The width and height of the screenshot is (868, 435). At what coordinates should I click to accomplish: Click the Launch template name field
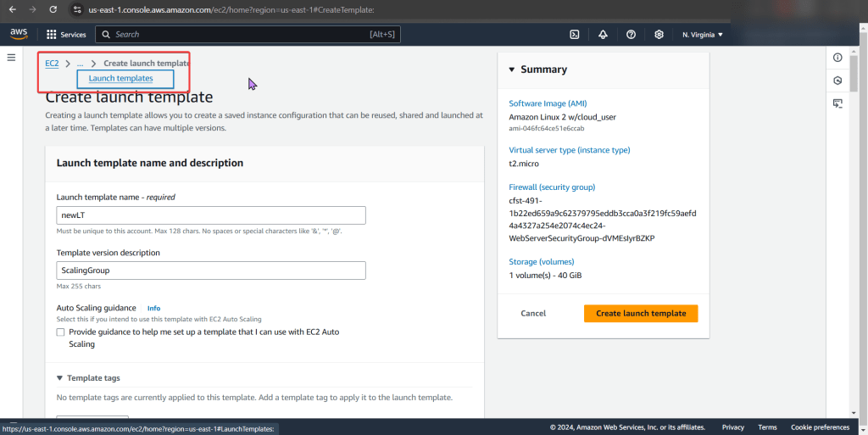point(211,215)
